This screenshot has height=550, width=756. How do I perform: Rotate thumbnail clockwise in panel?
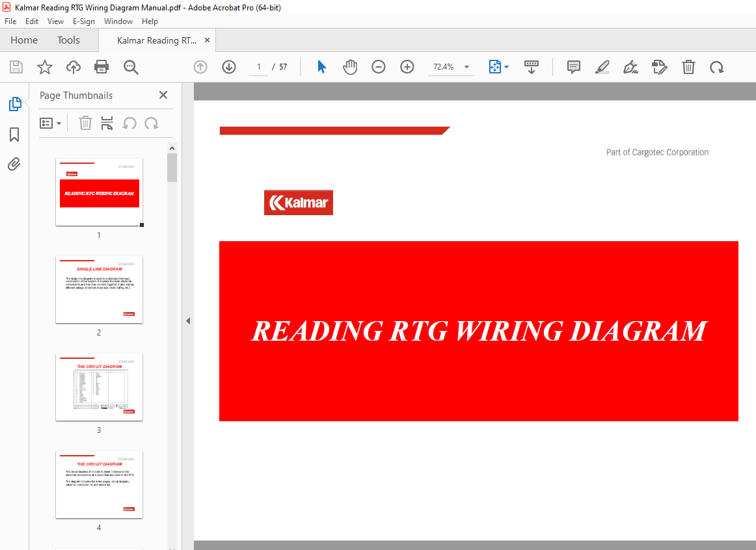(x=152, y=124)
